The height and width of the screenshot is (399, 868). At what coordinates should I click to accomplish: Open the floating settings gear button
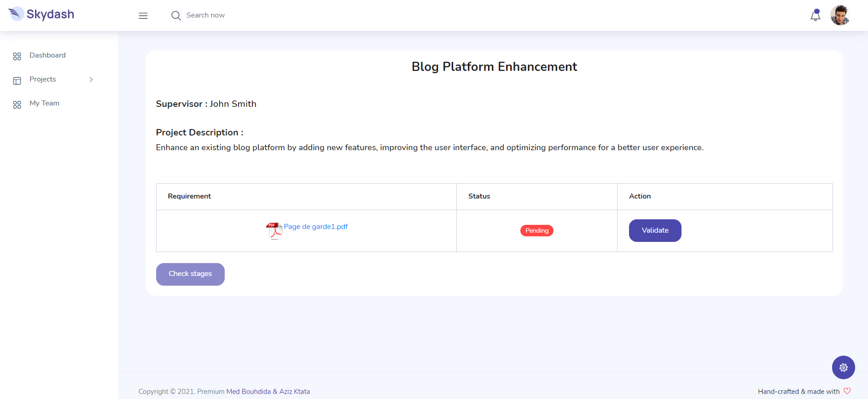tap(843, 367)
